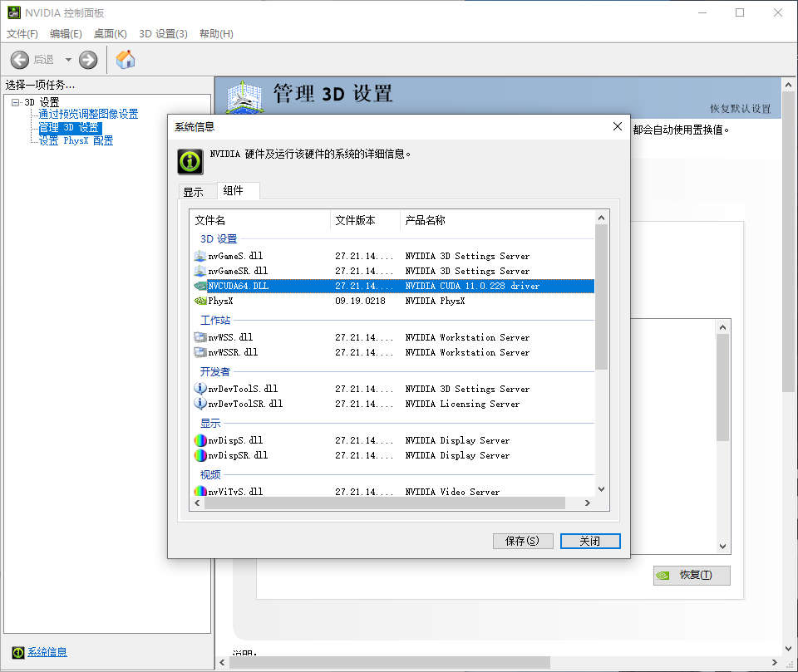Image resolution: width=798 pixels, height=672 pixels.
Task: Click the component list vertical scrollbar thumb
Action: point(602,297)
